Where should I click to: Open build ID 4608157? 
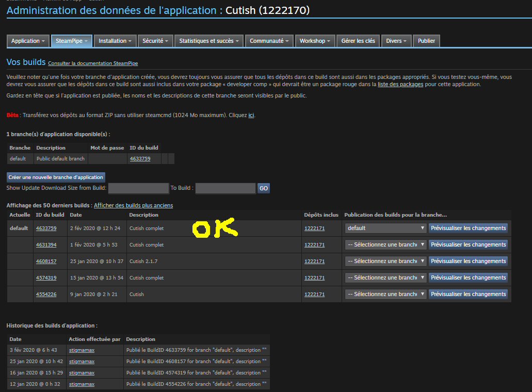click(x=46, y=262)
